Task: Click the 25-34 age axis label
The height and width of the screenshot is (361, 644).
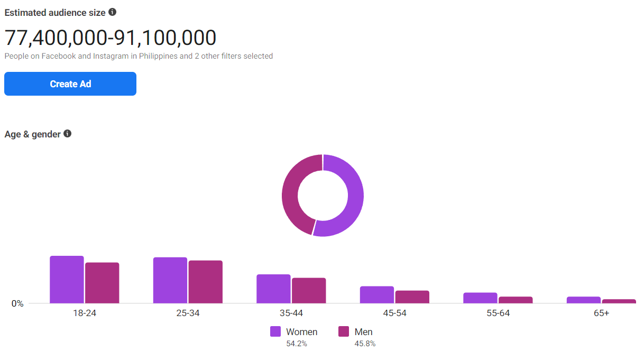Action: click(x=188, y=313)
